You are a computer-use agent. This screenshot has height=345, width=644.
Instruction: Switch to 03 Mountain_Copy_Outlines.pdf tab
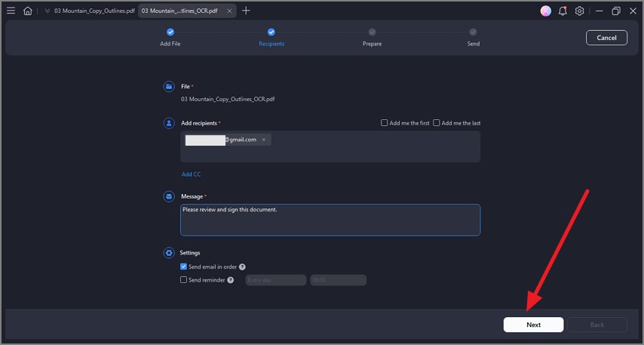click(94, 11)
